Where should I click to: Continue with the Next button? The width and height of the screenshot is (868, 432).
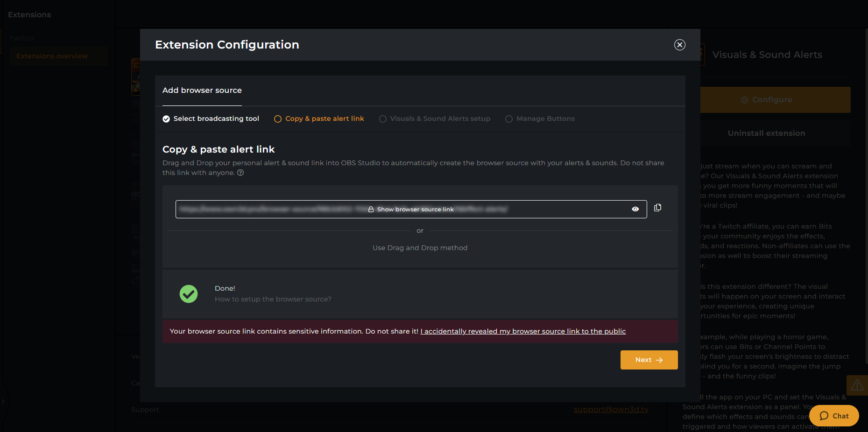point(649,360)
